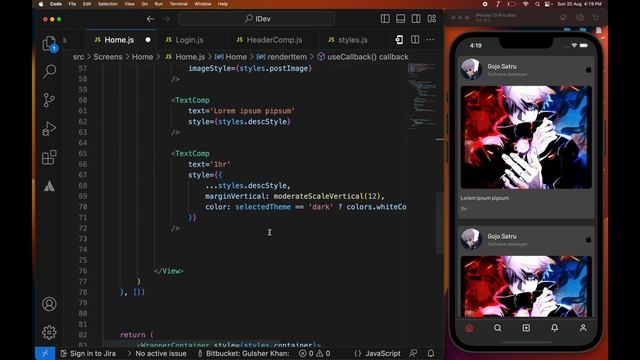Click No active issue in status bar
Screen dimensions: 640x360
click(158, 353)
